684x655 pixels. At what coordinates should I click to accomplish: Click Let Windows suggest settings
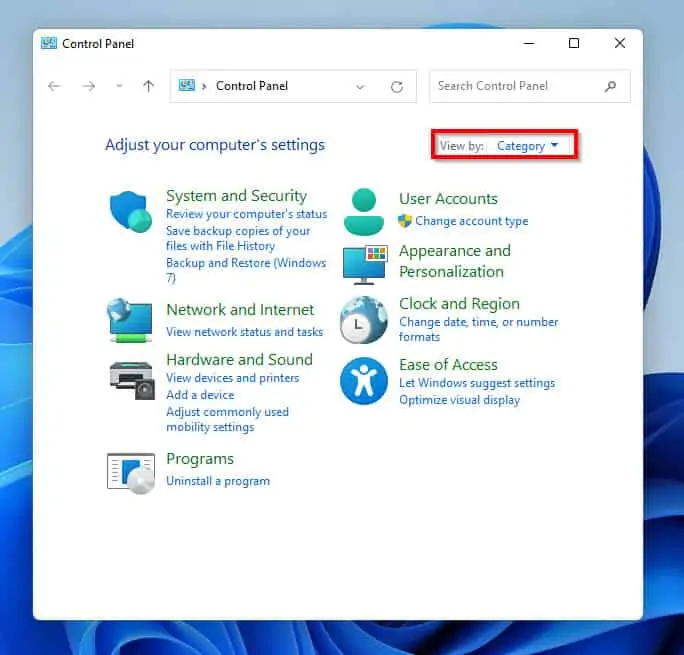[477, 383]
